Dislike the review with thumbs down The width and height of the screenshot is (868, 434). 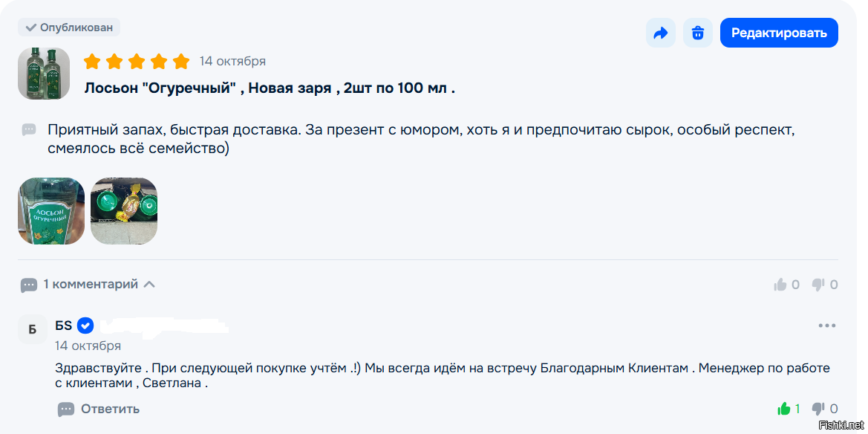819,285
